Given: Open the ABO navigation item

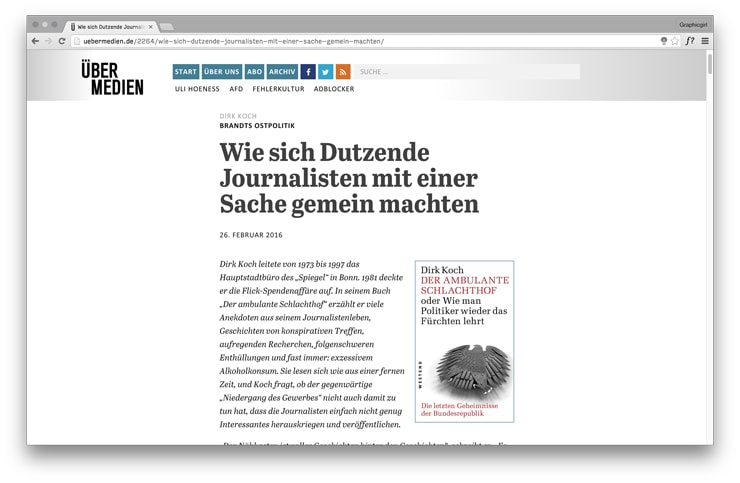Looking at the screenshot, I should click(x=254, y=72).
